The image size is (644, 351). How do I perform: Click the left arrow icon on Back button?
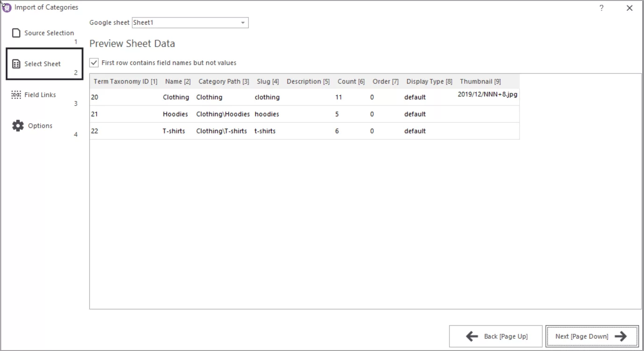click(x=471, y=336)
